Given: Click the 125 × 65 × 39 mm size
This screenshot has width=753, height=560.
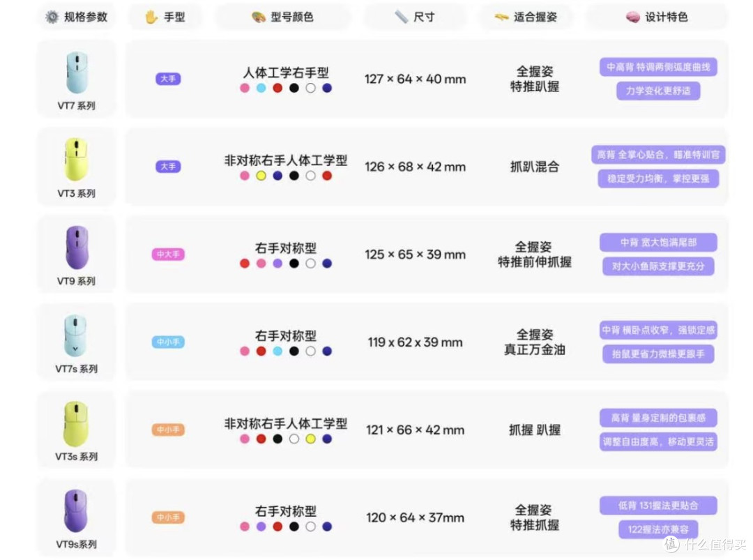Looking at the screenshot, I should coord(415,255).
